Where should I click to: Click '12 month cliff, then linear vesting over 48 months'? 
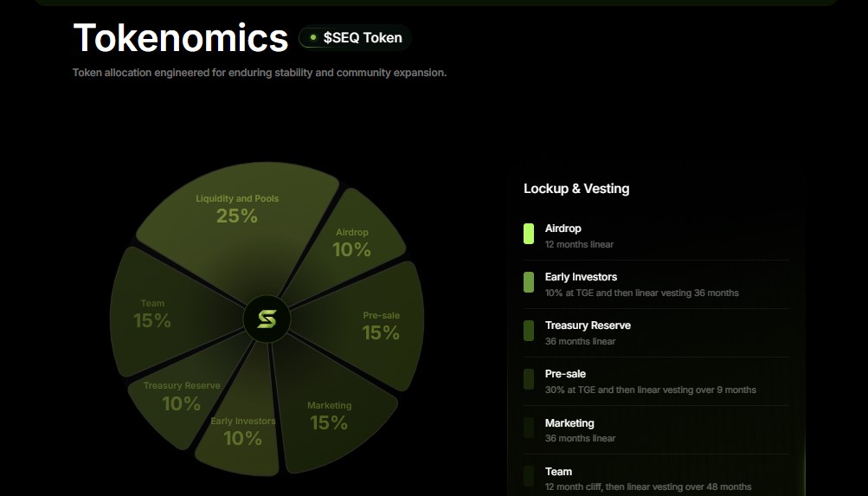(648, 487)
